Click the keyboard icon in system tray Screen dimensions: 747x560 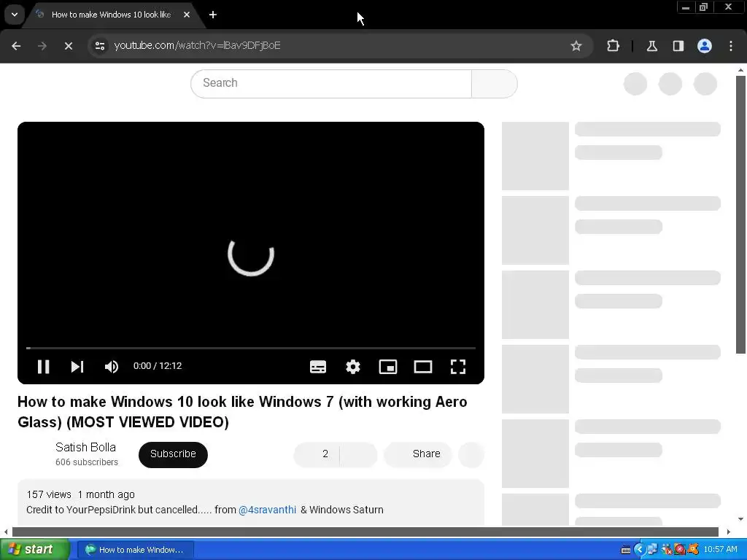626,550
